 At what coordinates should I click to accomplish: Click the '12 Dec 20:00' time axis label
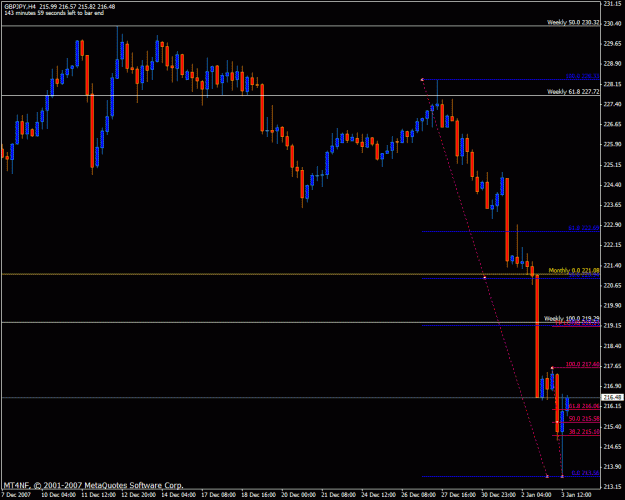(138, 495)
